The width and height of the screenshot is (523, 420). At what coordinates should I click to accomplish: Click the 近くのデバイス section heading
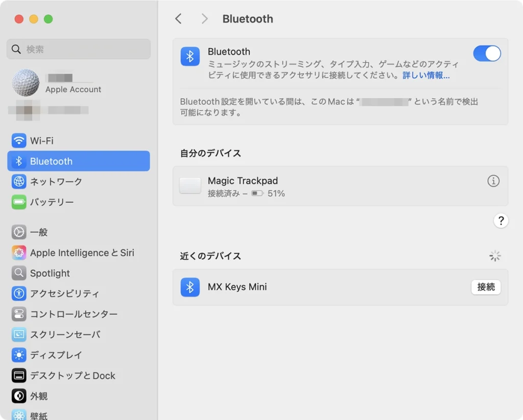(210, 256)
